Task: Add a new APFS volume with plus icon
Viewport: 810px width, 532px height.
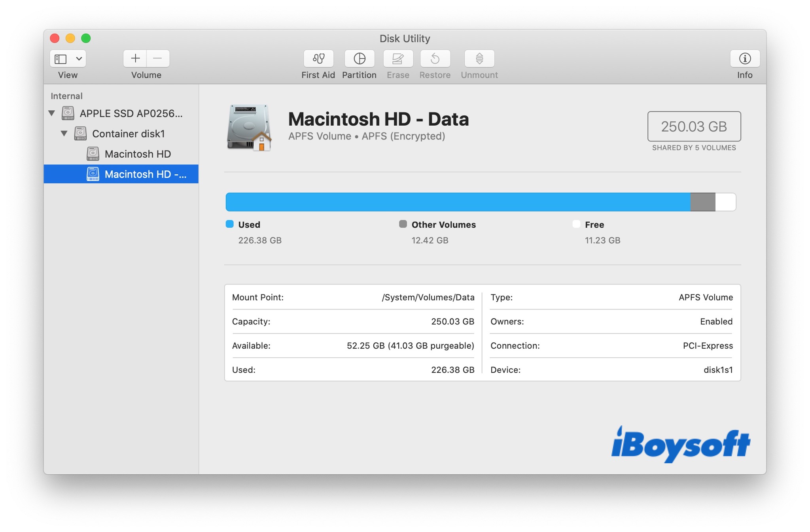Action: point(135,58)
